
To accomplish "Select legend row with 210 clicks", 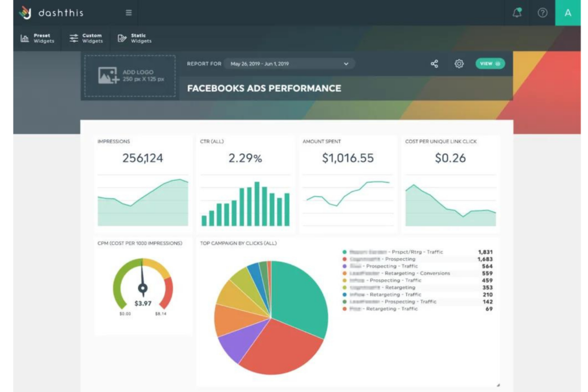I will pyautogui.click(x=417, y=294).
